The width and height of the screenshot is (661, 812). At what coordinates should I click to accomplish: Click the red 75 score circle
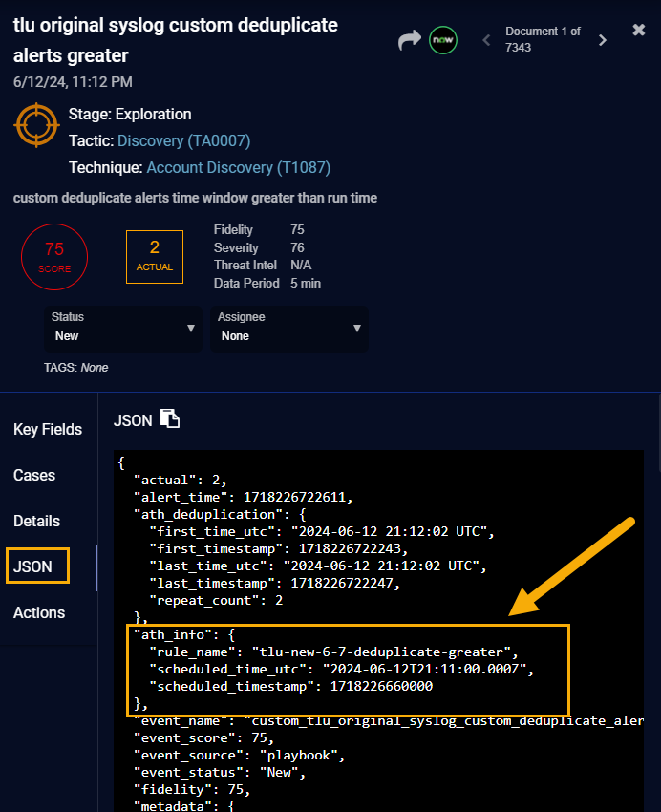click(x=54, y=256)
